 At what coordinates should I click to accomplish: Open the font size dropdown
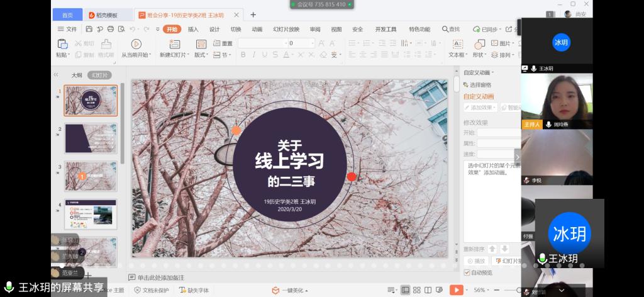tap(312, 43)
